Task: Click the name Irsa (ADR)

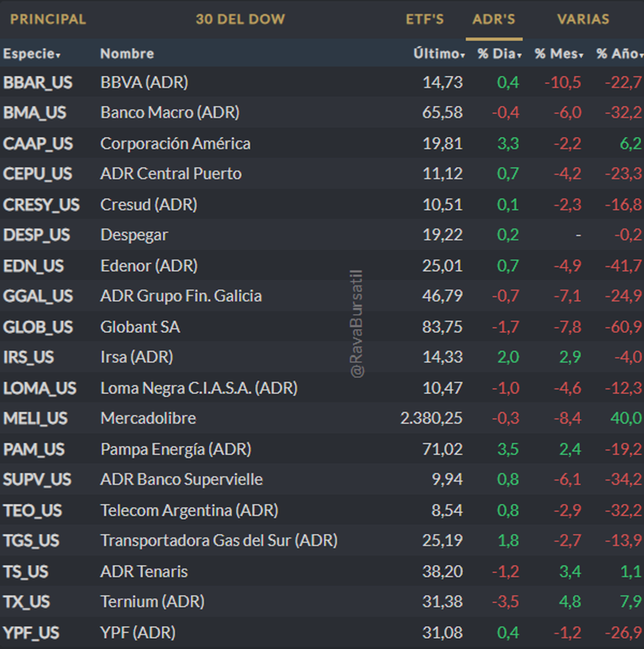Action: 137,357
